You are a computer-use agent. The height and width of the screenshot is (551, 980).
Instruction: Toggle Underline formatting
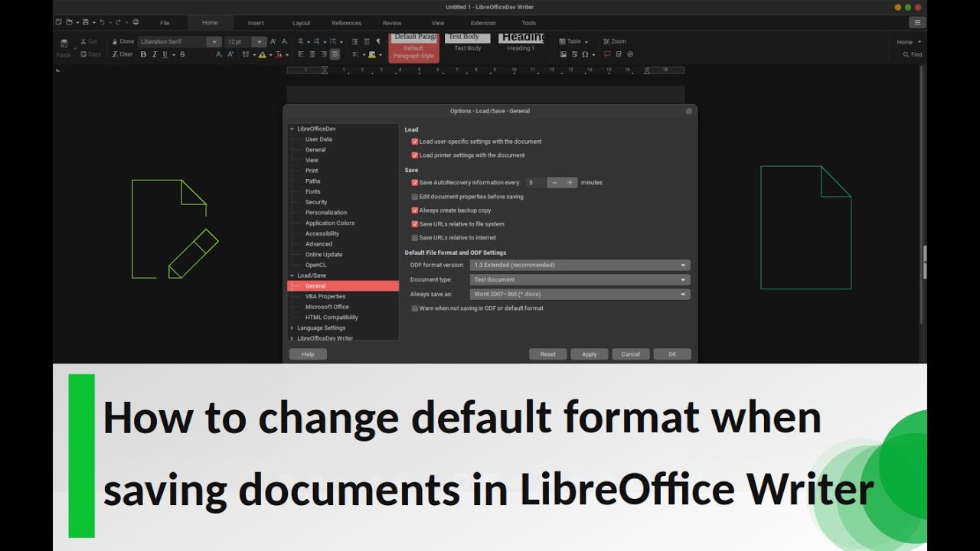coord(165,54)
